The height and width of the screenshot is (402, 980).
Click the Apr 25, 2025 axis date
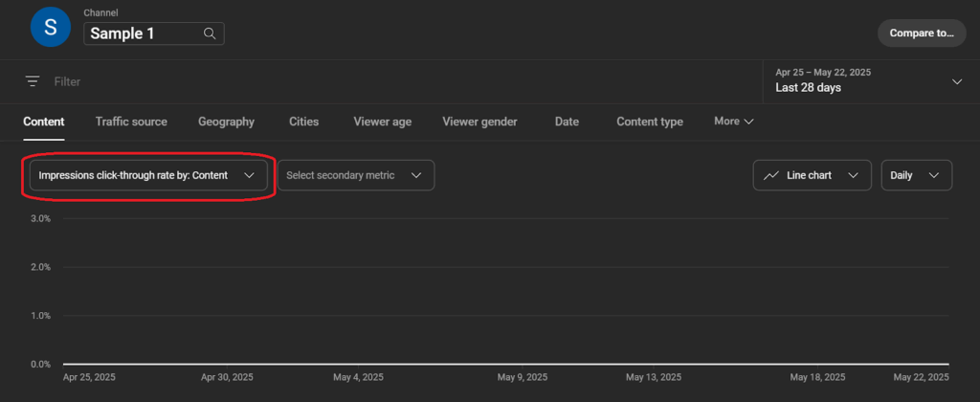coord(89,378)
